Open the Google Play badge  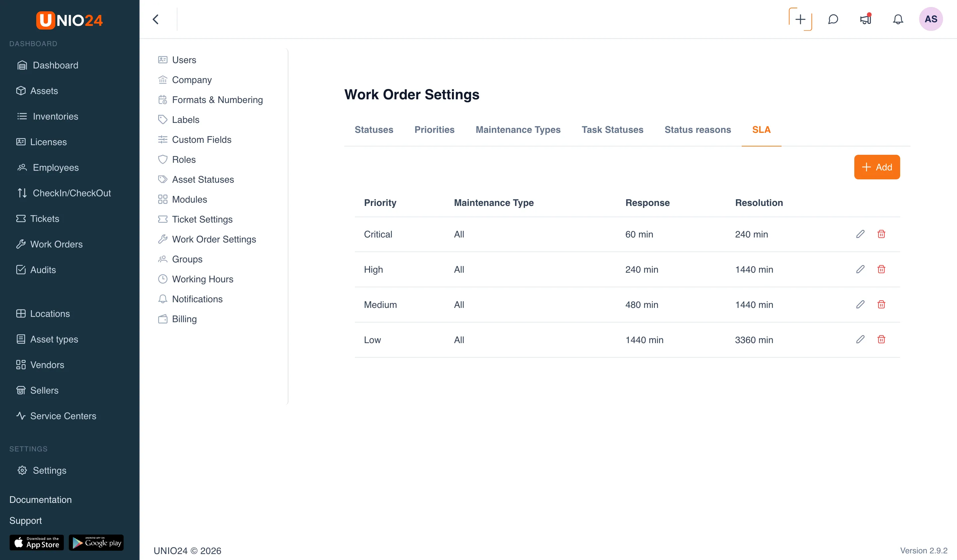tap(96, 542)
